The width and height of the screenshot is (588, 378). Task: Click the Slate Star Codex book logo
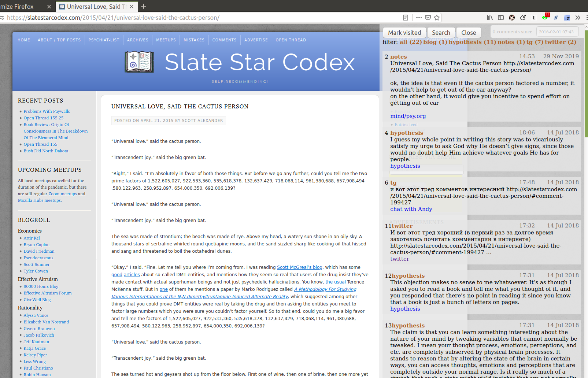tap(139, 62)
